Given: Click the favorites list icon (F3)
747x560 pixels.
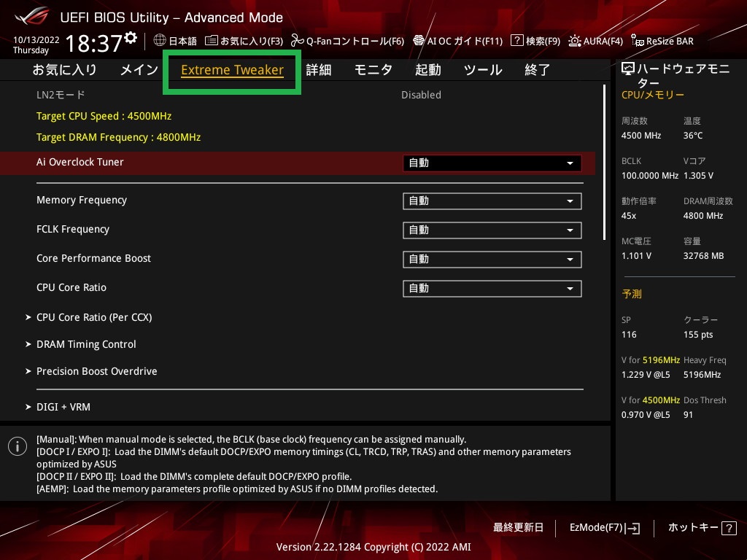Looking at the screenshot, I should (x=211, y=41).
